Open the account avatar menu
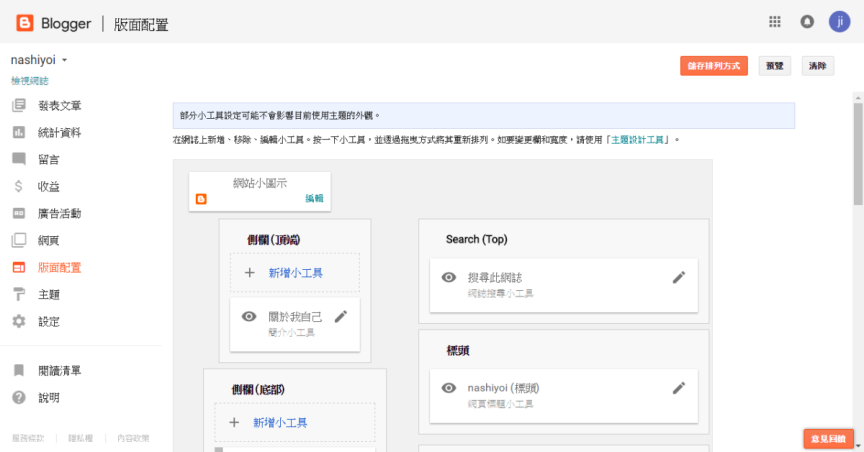This screenshot has height=452, width=864. (x=839, y=21)
